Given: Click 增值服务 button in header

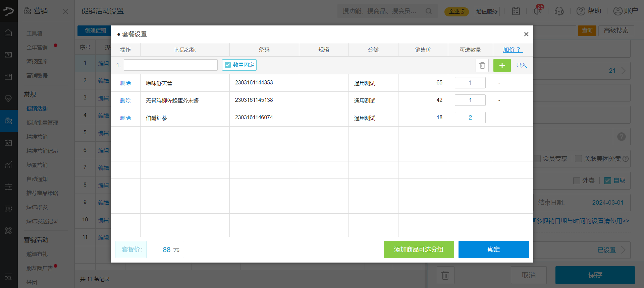Looking at the screenshot, I should point(487,11).
